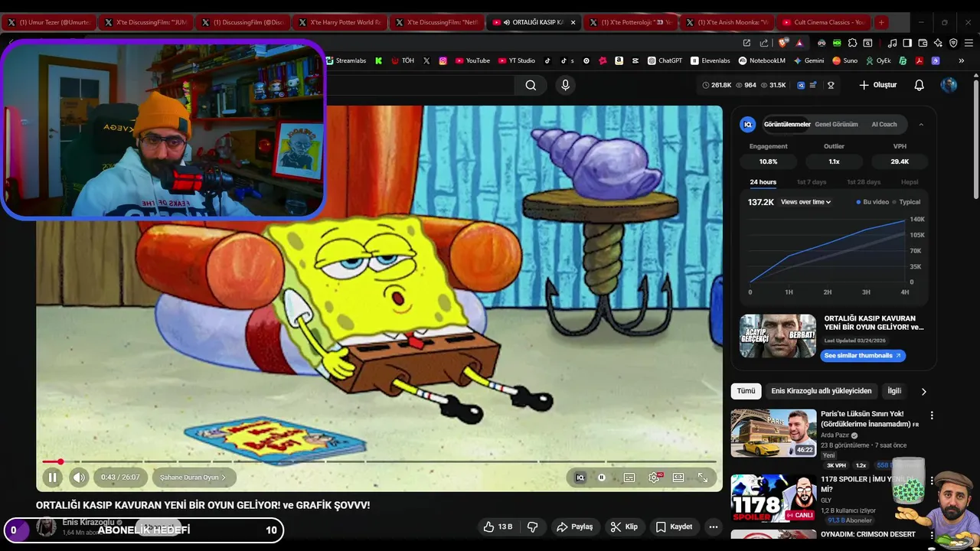Filter suggestions by İlgili chip
This screenshot has height=551, width=980.
[x=894, y=391]
